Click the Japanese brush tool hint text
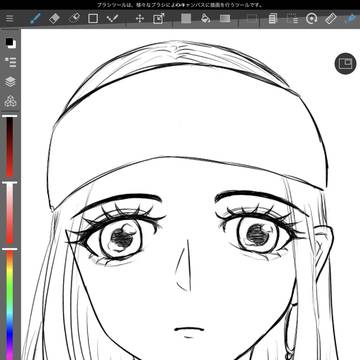The height and width of the screenshot is (360, 360). (x=180, y=5)
